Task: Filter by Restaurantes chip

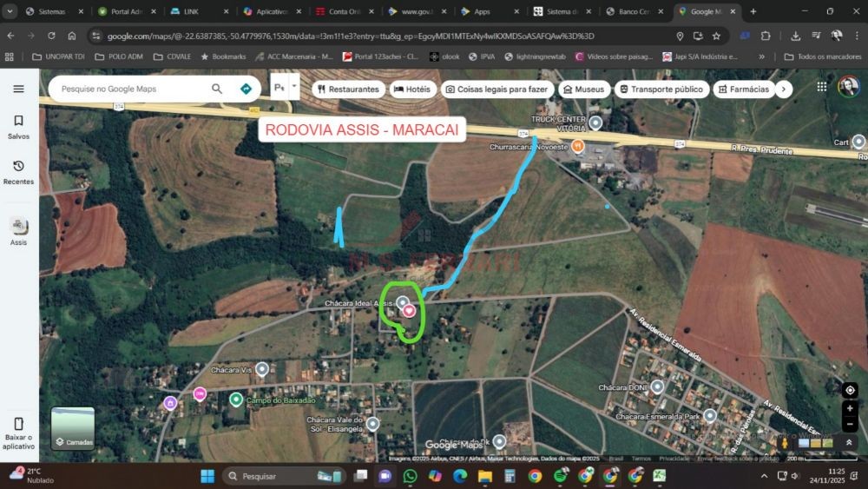Action: pyautogui.click(x=347, y=89)
